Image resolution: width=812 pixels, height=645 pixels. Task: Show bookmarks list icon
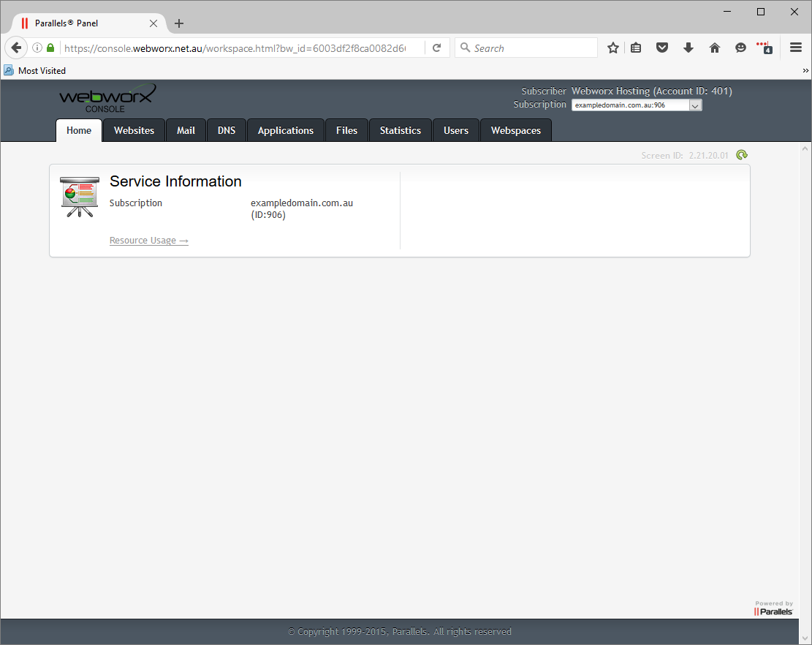point(636,48)
